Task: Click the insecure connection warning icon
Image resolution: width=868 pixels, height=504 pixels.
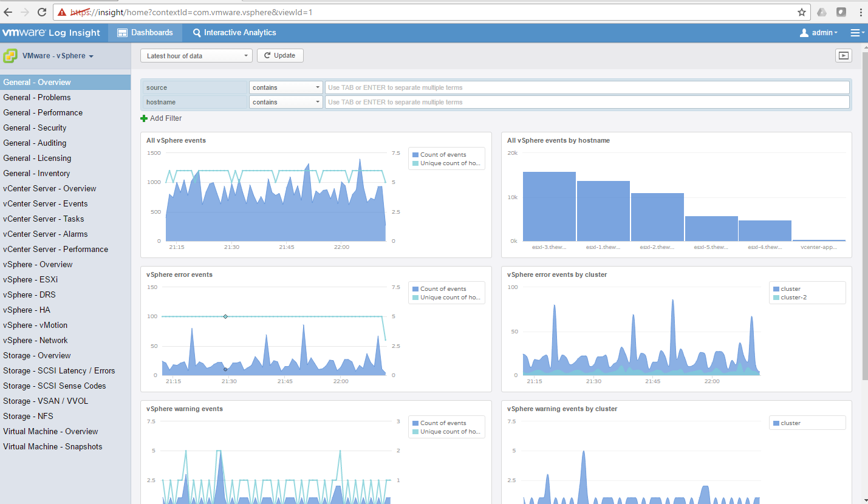Action: [61, 12]
